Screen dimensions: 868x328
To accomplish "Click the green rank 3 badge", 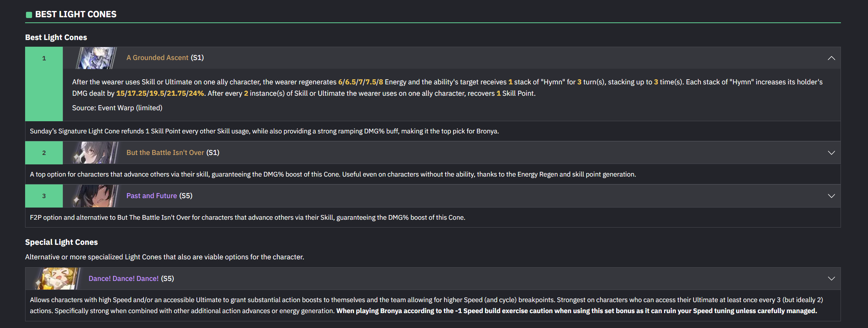I will [x=44, y=196].
